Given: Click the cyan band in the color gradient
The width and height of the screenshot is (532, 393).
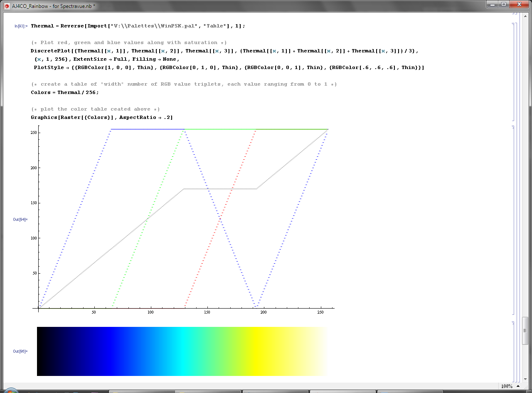Looking at the screenshot, I should (x=183, y=351).
